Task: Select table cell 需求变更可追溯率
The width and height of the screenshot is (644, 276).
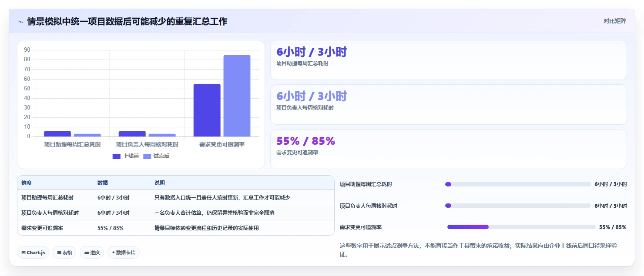Action: tap(42, 228)
